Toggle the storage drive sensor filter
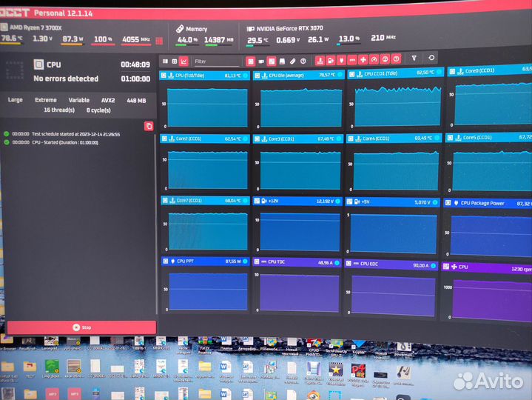Viewport: 532px width, 400px height. click(x=282, y=61)
